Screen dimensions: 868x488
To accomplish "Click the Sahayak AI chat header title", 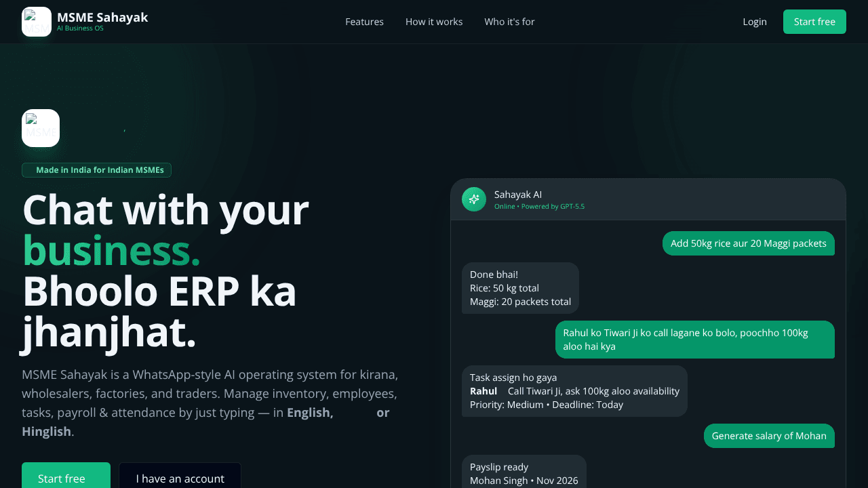I will coord(518,195).
